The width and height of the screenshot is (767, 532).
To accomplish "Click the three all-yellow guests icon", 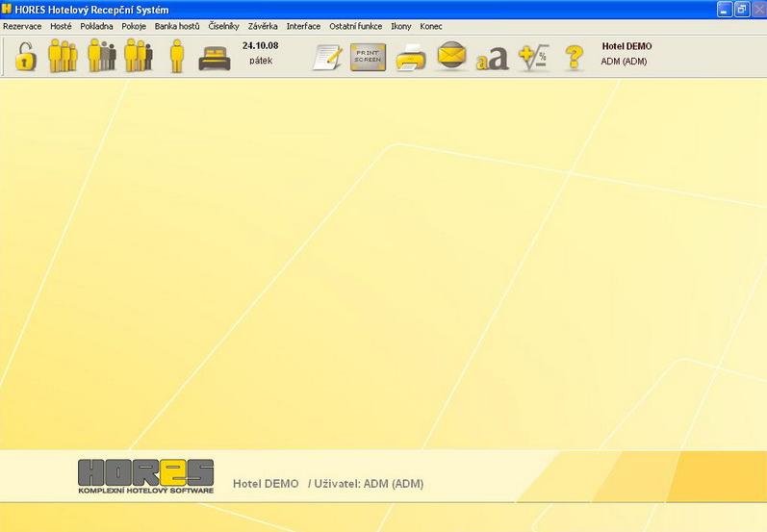I will [63, 57].
